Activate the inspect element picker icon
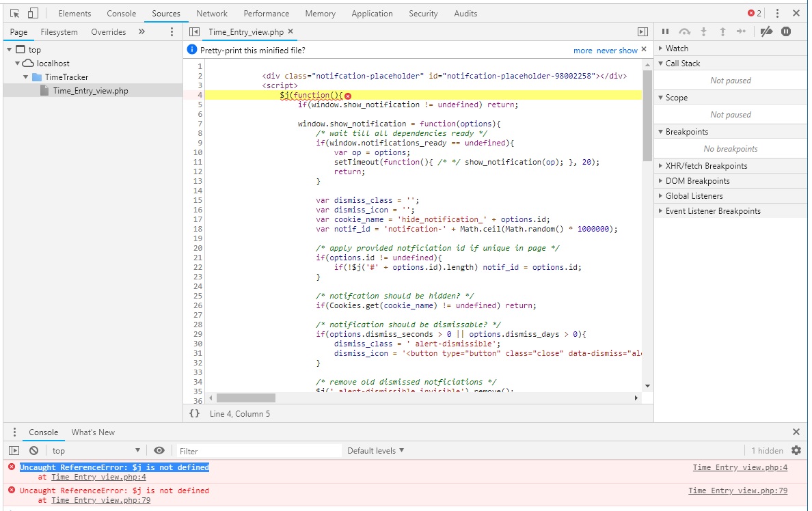This screenshot has height=511, width=812. 14,14
